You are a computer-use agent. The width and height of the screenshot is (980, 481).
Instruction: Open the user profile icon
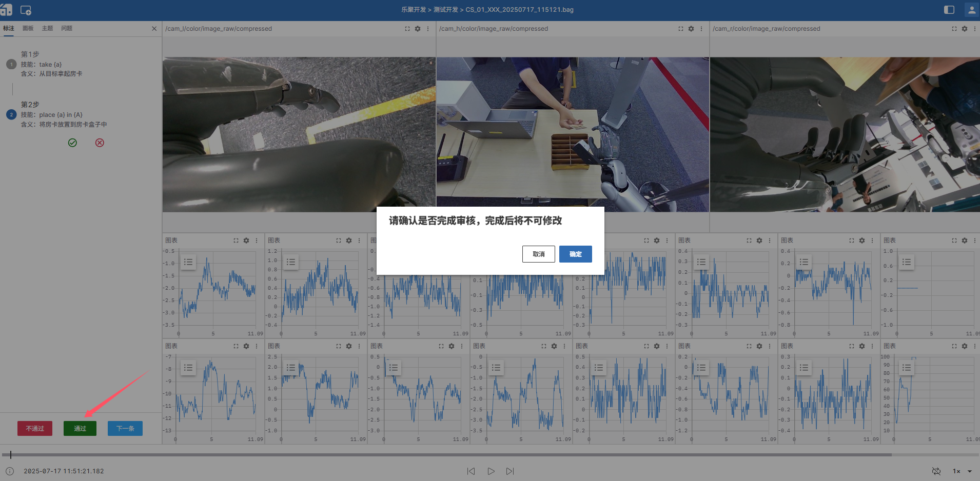click(972, 10)
